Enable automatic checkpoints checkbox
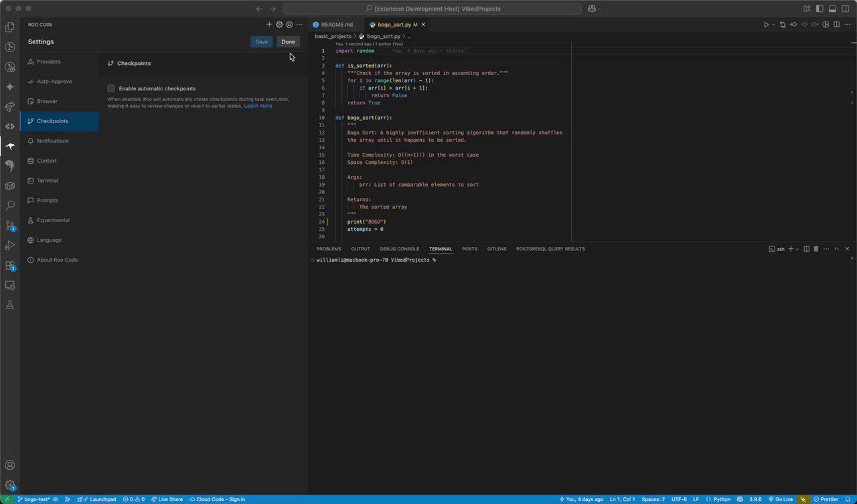 111,88
